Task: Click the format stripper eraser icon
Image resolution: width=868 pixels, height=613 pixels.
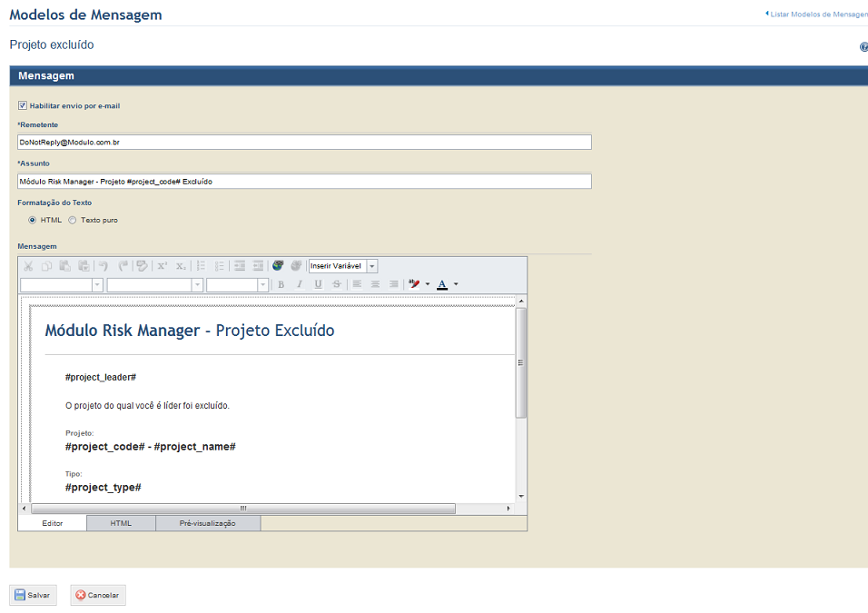Action: coord(143,266)
